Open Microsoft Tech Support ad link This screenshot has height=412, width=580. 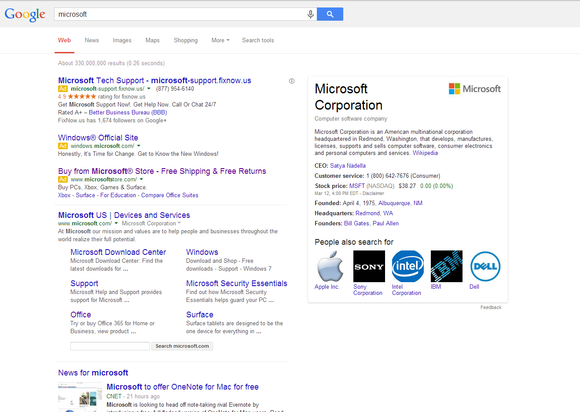155,80
